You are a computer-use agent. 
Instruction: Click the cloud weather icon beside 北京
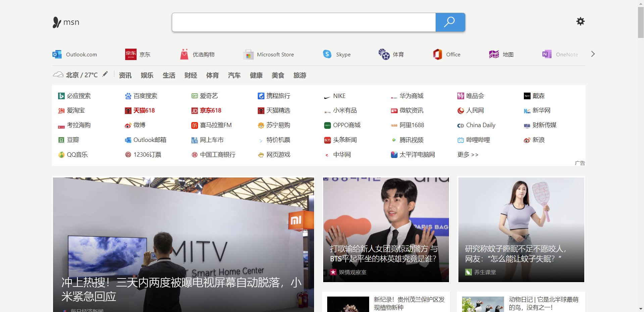(58, 74)
